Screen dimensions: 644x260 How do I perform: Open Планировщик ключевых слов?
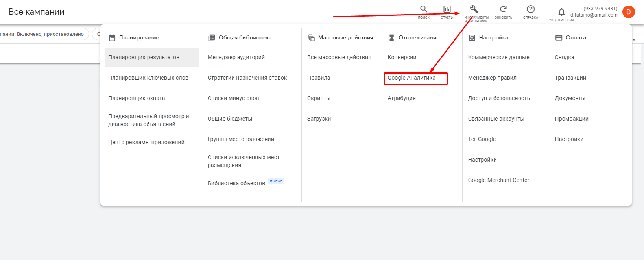148,78
